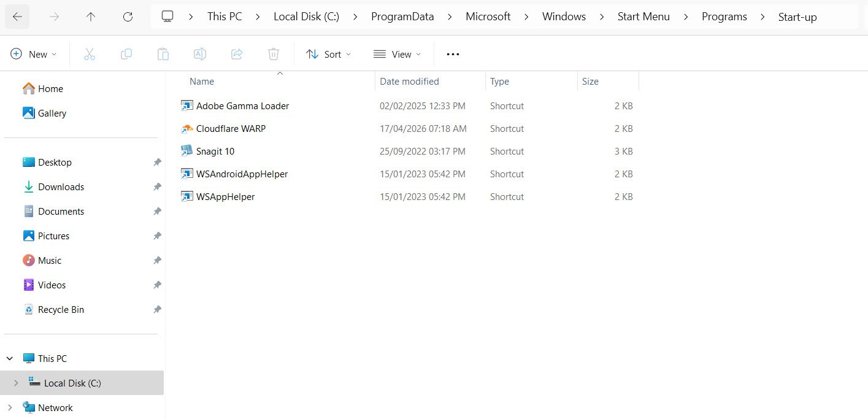Select the WSAndroidAppHelper shortcut icon

[x=187, y=174]
